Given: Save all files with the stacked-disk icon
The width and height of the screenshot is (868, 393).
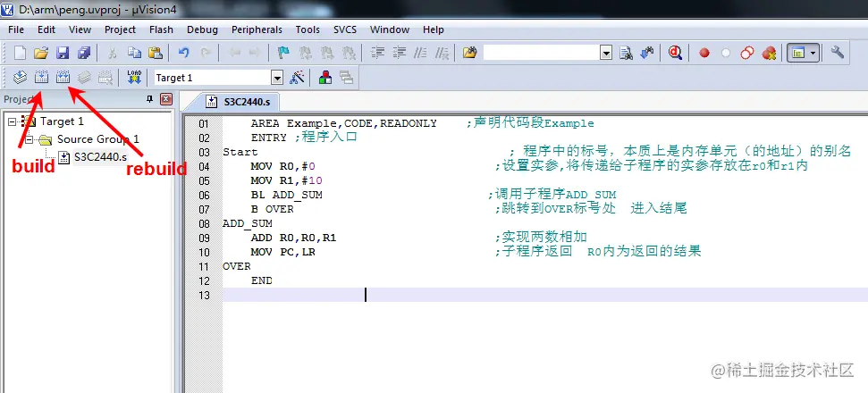Looking at the screenshot, I should (x=84, y=53).
